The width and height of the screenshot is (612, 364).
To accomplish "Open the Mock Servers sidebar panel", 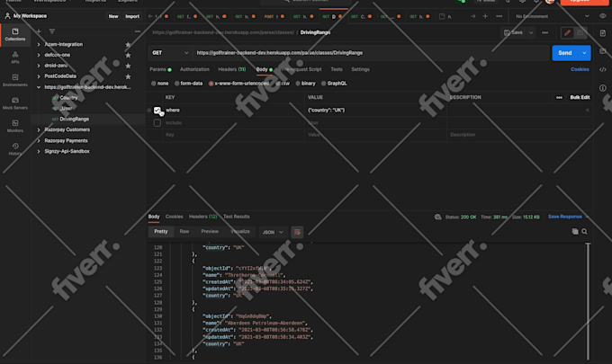I will [15, 103].
